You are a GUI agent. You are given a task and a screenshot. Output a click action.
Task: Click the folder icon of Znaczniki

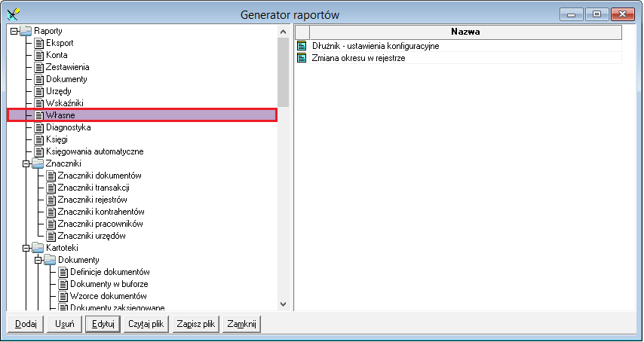click(38, 163)
